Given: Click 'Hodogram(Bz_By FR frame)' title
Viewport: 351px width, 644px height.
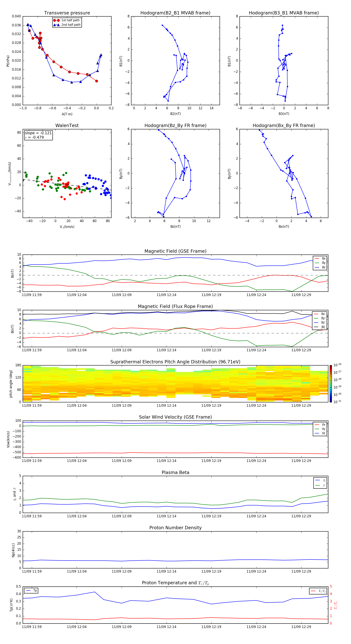Looking at the screenshot, I should pos(175,125).
